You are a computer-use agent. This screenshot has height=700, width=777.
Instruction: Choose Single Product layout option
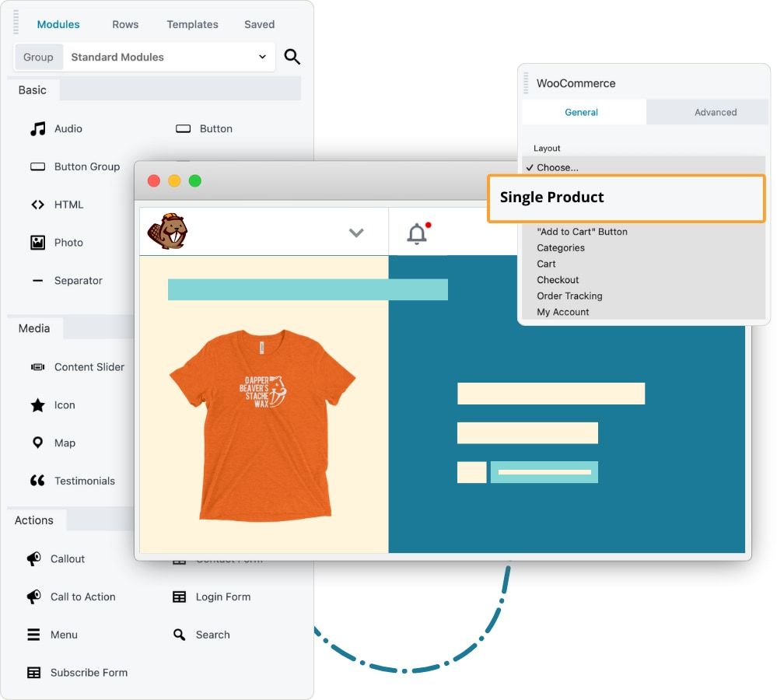[626, 198]
